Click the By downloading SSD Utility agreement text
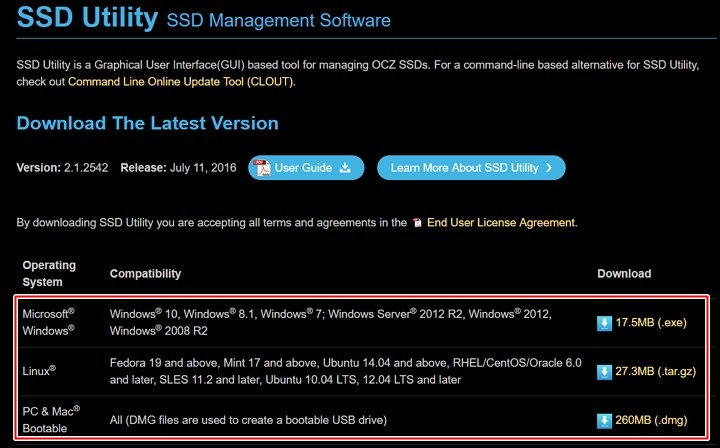This screenshot has height=448, width=720. (x=212, y=223)
